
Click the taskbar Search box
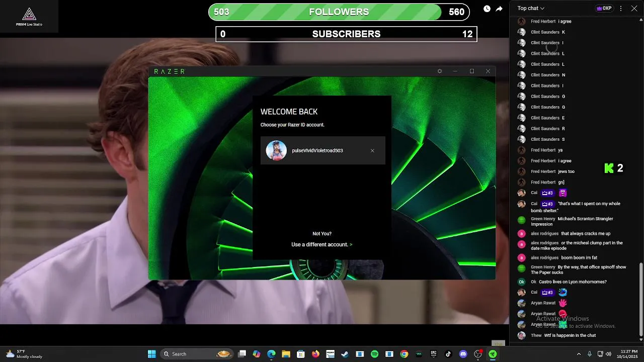click(197, 354)
